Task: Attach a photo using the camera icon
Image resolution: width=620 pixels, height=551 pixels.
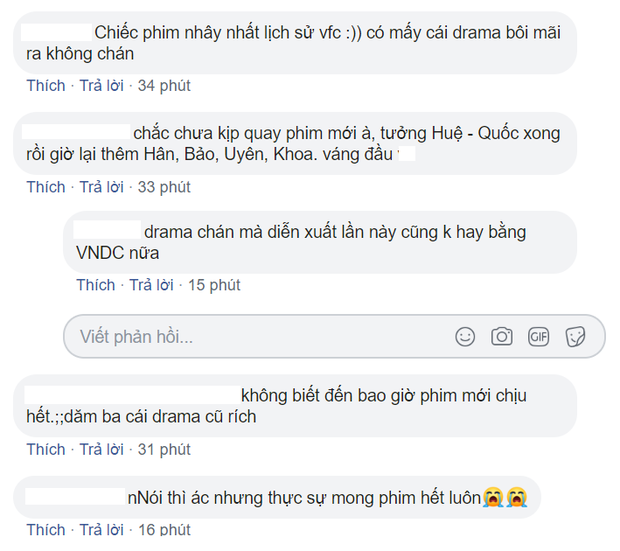Action: pyautogui.click(x=502, y=337)
